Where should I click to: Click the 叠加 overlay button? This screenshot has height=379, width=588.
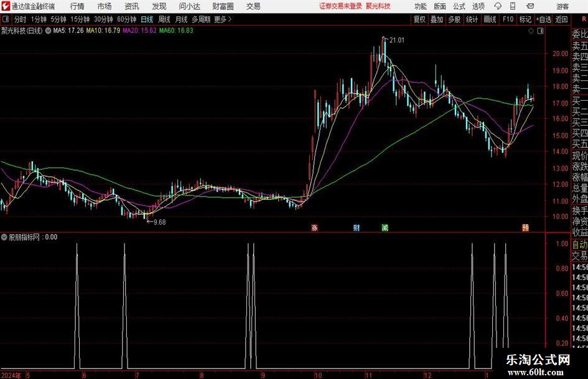(437, 19)
